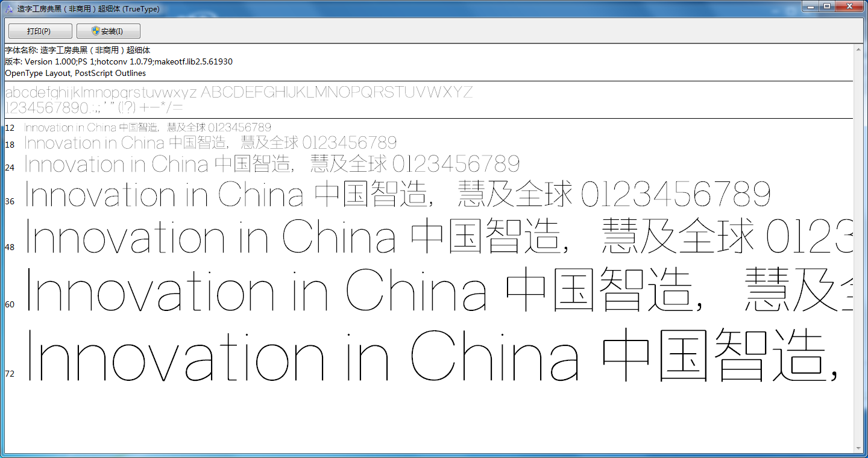Screen dimensions: 868x458
Task: Click the 24-point Innovation in China sample
Action: pyautogui.click(x=272, y=164)
